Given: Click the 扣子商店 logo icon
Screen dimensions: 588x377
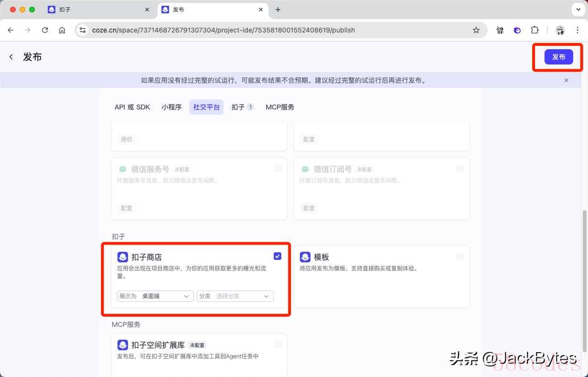Looking at the screenshot, I should 123,257.
